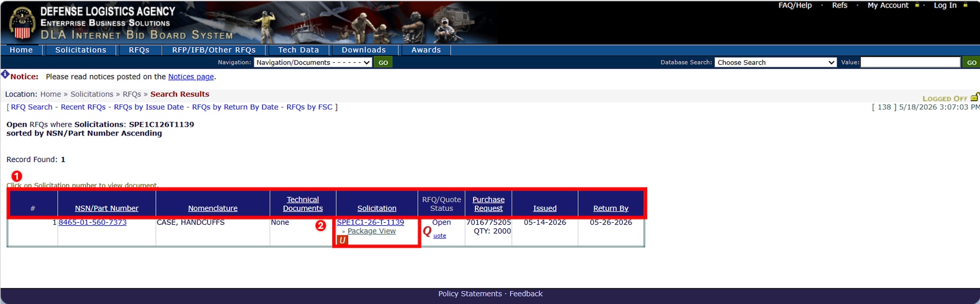Click the red Q quote icon

click(427, 231)
